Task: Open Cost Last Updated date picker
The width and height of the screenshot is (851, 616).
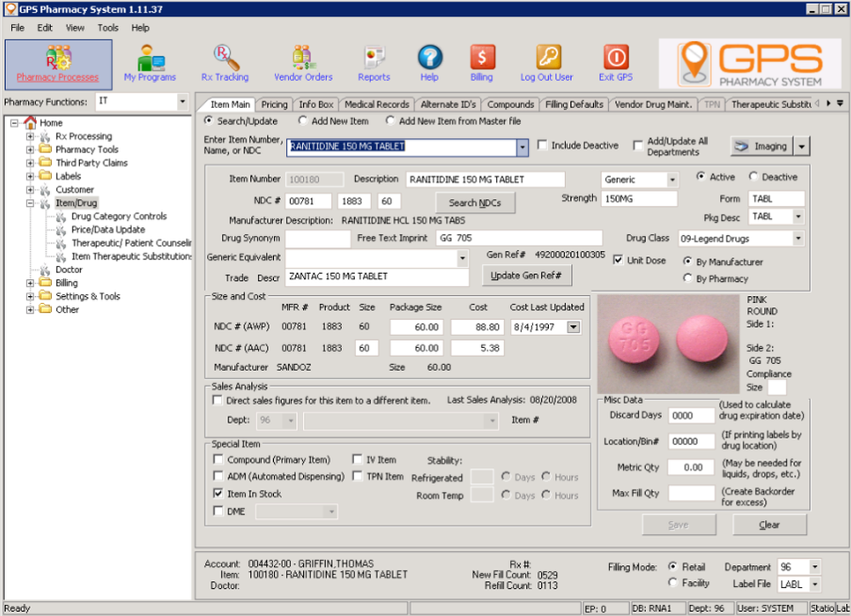Action: coord(574,328)
